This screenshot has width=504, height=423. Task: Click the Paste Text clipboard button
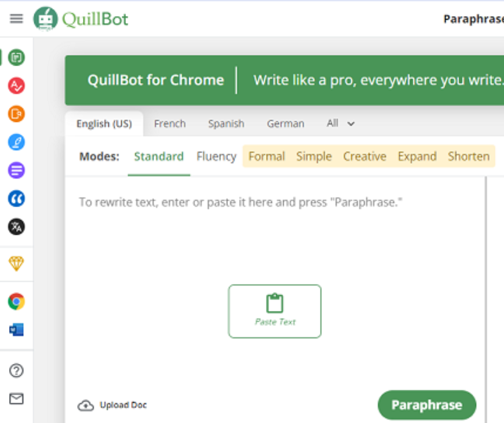[x=275, y=311]
